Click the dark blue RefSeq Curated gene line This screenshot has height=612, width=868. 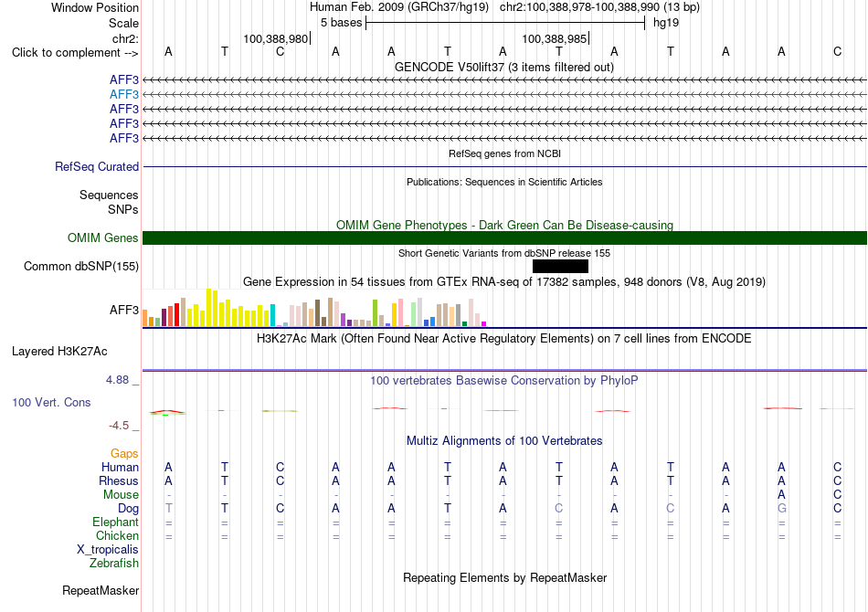(504, 166)
